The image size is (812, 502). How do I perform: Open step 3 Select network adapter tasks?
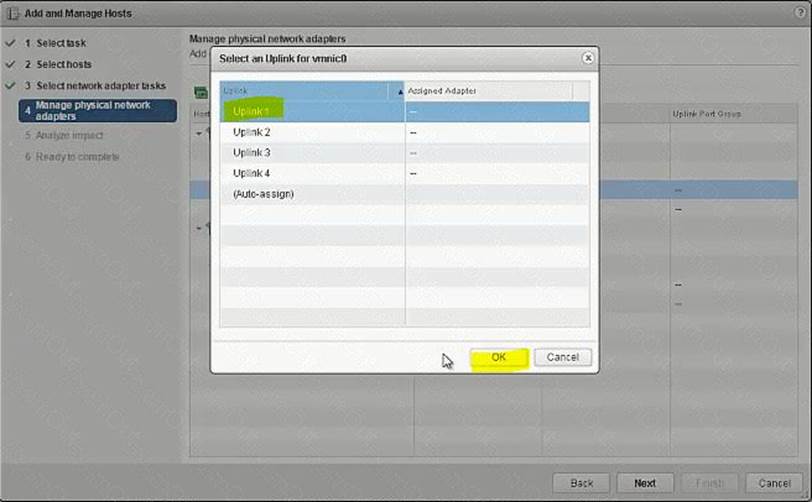click(100, 86)
